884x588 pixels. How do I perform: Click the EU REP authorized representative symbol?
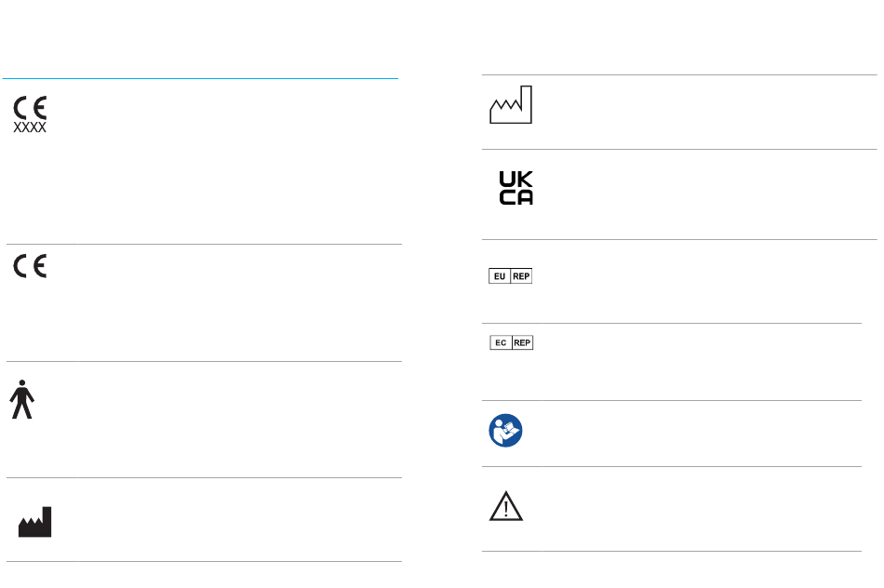[510, 276]
